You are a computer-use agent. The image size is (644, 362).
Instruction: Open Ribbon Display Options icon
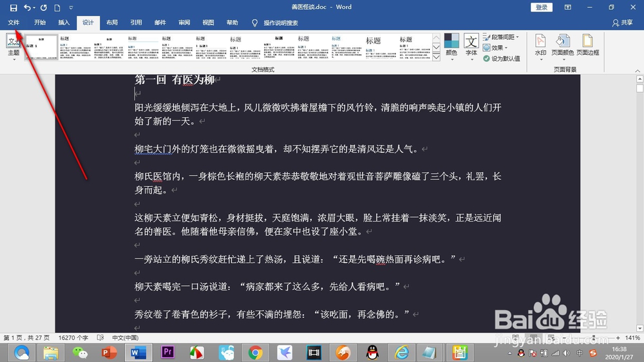point(567,7)
